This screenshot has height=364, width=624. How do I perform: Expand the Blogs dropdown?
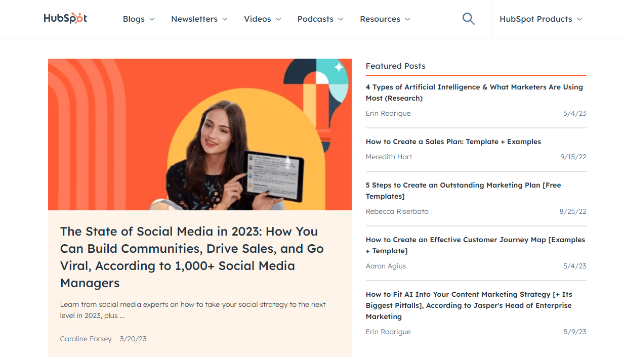coord(138,19)
